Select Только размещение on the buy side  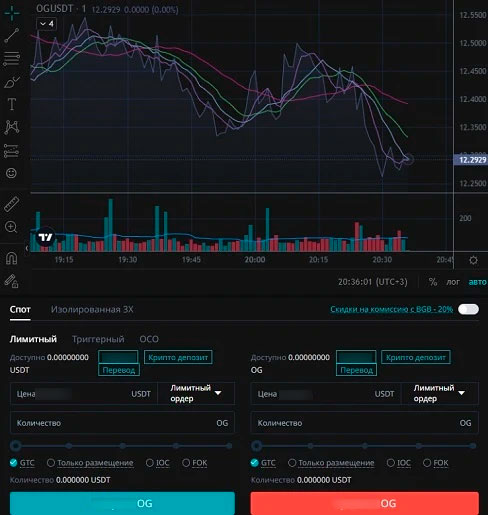tap(90, 463)
